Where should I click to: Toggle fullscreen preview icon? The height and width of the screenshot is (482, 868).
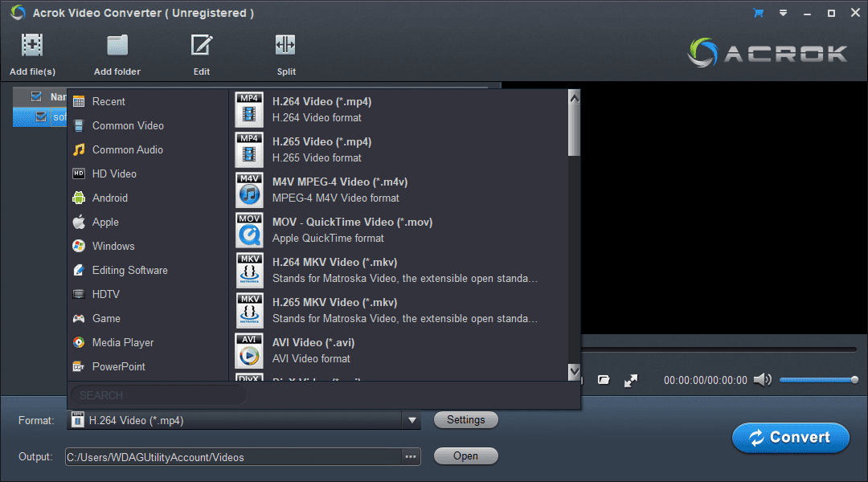pyautogui.click(x=631, y=381)
